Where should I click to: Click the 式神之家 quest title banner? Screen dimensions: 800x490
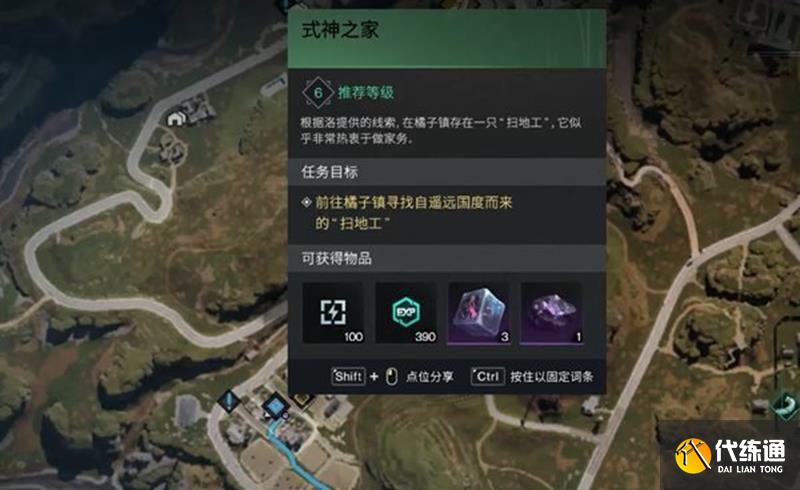(447, 38)
